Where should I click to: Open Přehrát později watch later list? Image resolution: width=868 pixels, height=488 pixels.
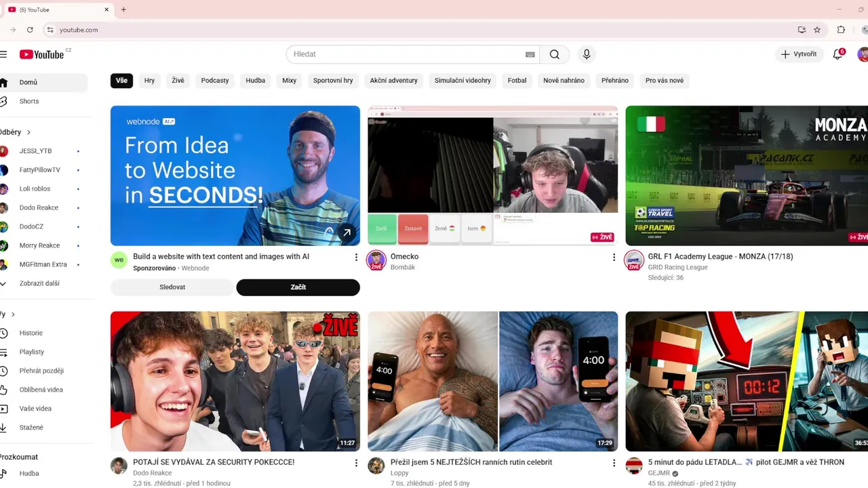tap(41, 371)
